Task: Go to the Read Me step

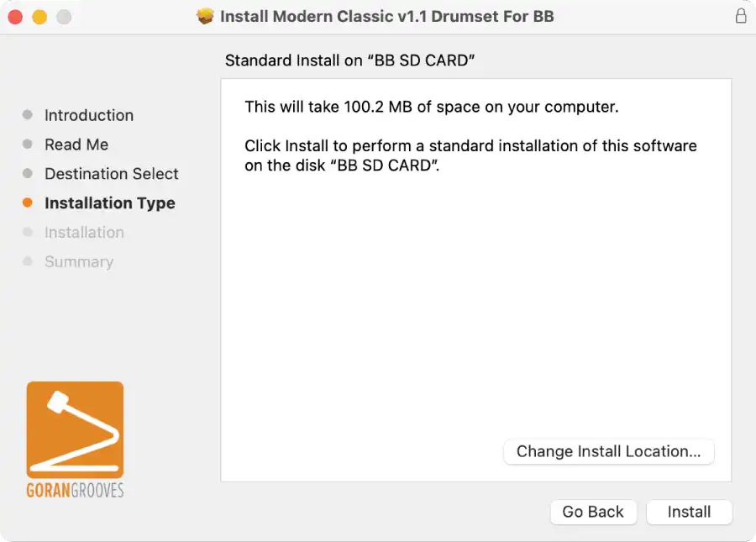Action: [76, 145]
